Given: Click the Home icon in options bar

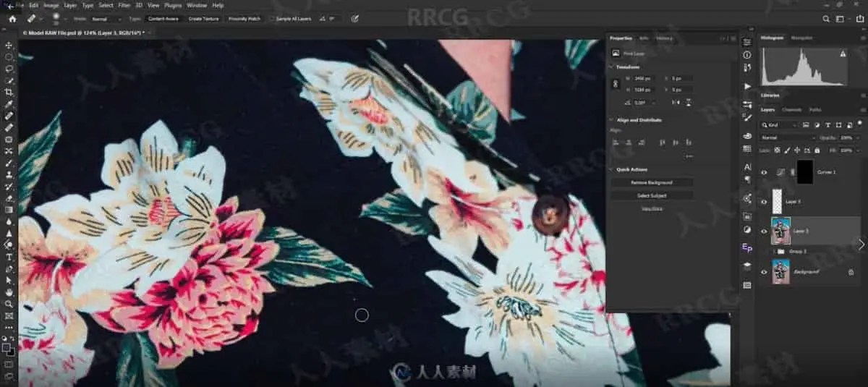Looking at the screenshot, I should pos(12,18).
